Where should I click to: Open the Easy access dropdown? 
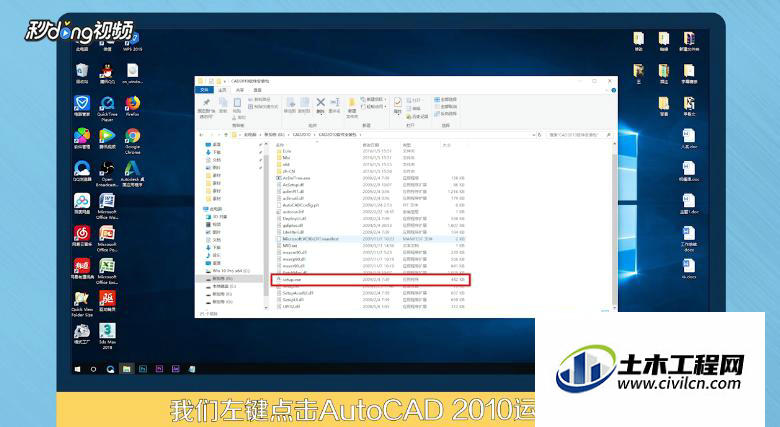coord(374,107)
